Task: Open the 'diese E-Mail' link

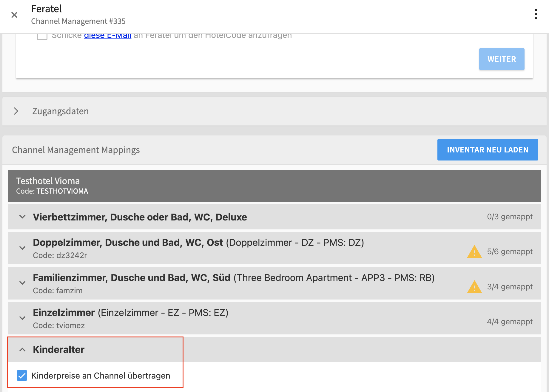Action: 108,36
